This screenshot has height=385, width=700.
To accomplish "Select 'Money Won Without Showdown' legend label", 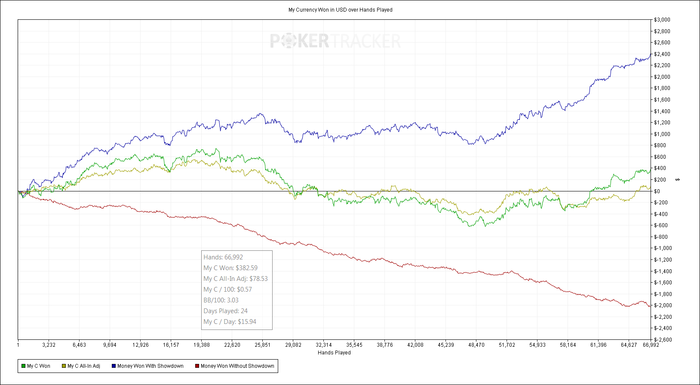I will pyautogui.click(x=237, y=366).
